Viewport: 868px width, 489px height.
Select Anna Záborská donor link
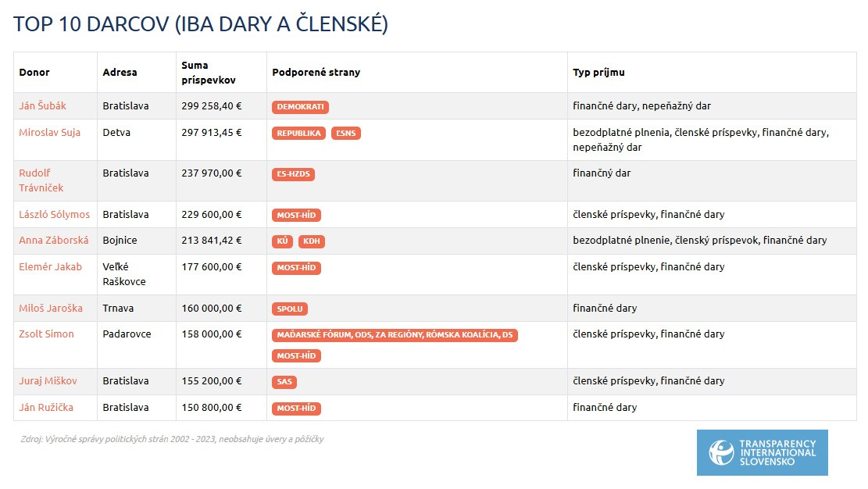(x=53, y=240)
